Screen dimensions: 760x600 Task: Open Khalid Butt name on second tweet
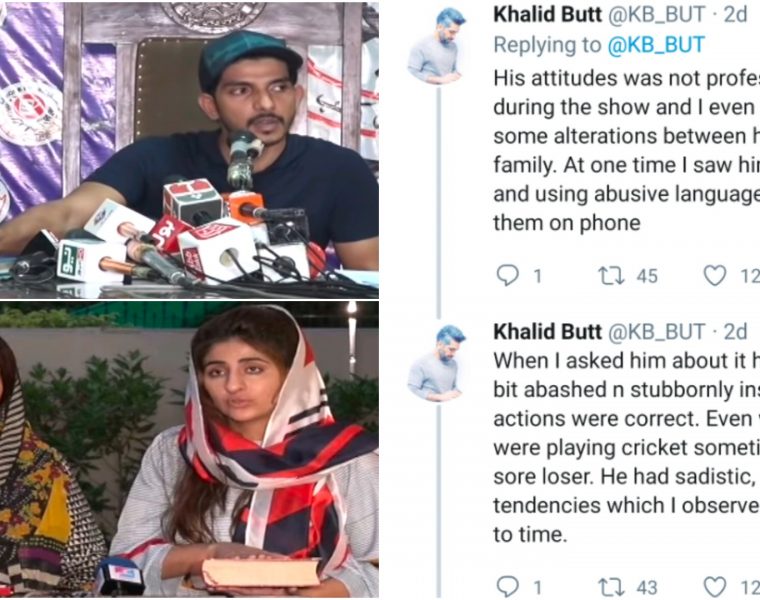point(547,332)
